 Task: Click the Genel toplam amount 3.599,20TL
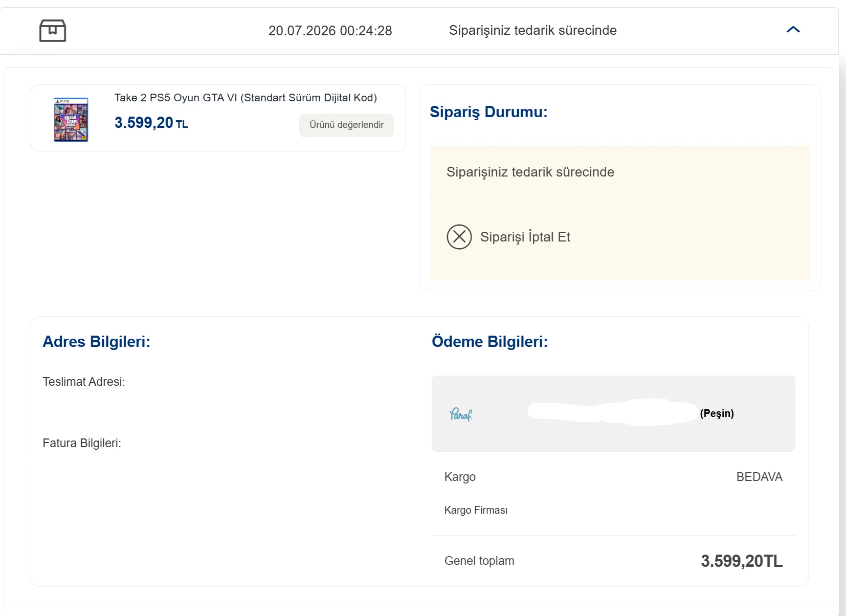coord(741,561)
